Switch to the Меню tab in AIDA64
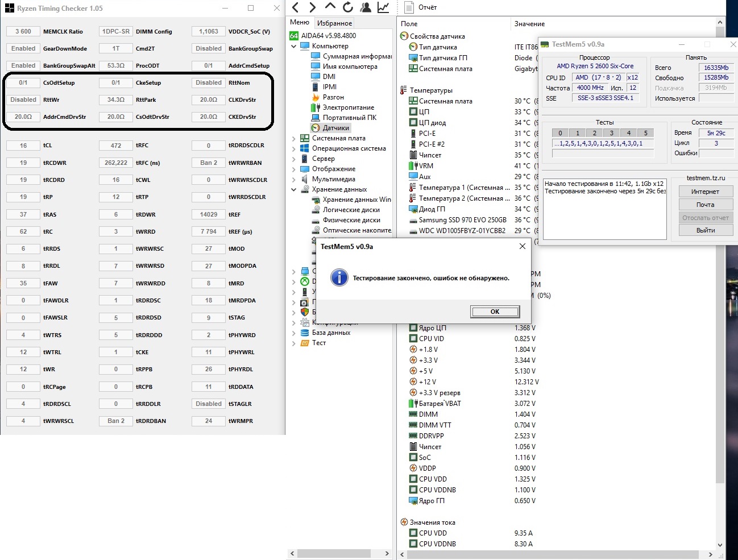This screenshot has width=738, height=560. click(300, 22)
